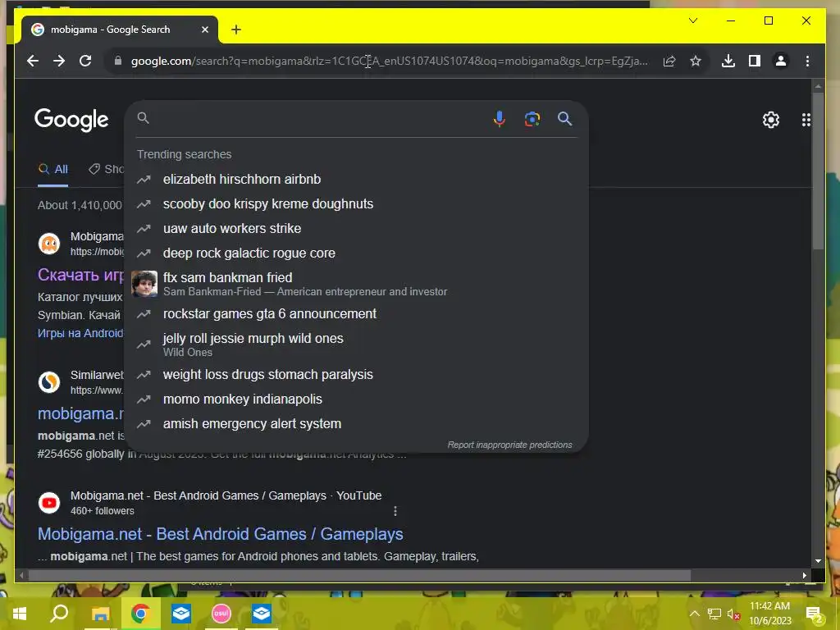Screen dimensions: 840x630
Task: Open the Chrome three-dot menu
Action: click(x=807, y=61)
